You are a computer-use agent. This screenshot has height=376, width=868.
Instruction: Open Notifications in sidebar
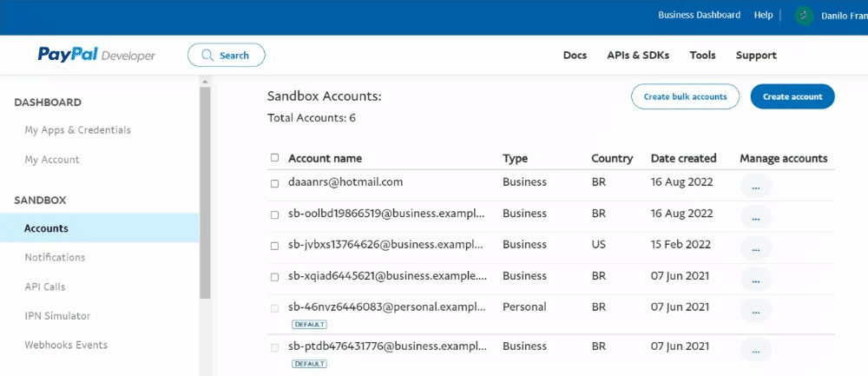(x=55, y=258)
